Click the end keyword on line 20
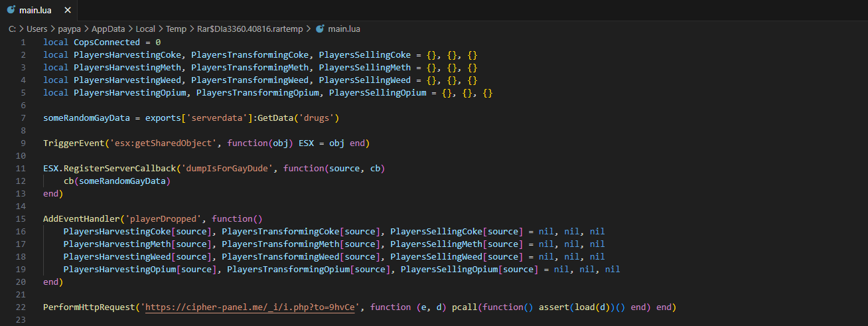 [x=50, y=282]
